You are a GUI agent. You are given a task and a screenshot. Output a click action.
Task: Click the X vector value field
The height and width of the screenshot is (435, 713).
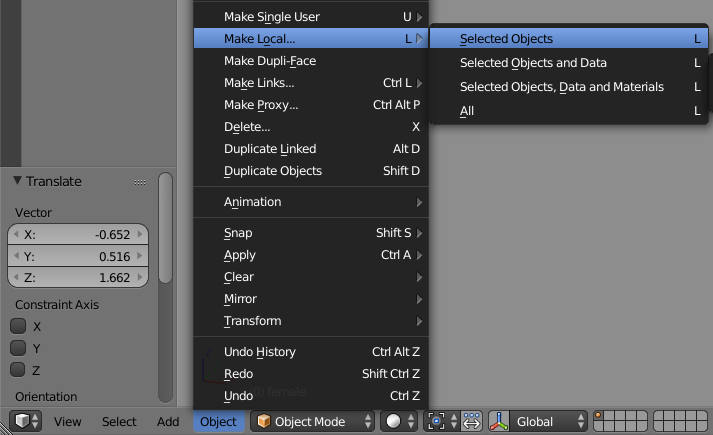click(x=78, y=234)
